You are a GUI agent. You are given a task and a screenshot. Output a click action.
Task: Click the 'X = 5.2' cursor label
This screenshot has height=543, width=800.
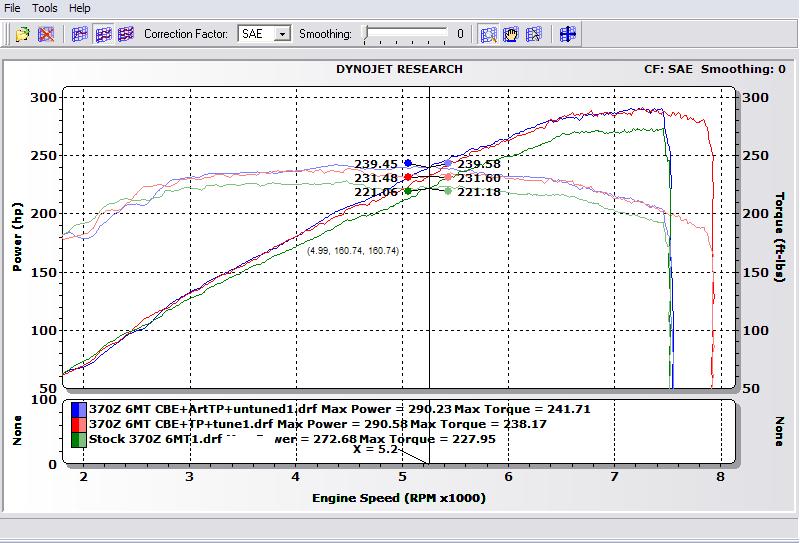tap(375, 449)
